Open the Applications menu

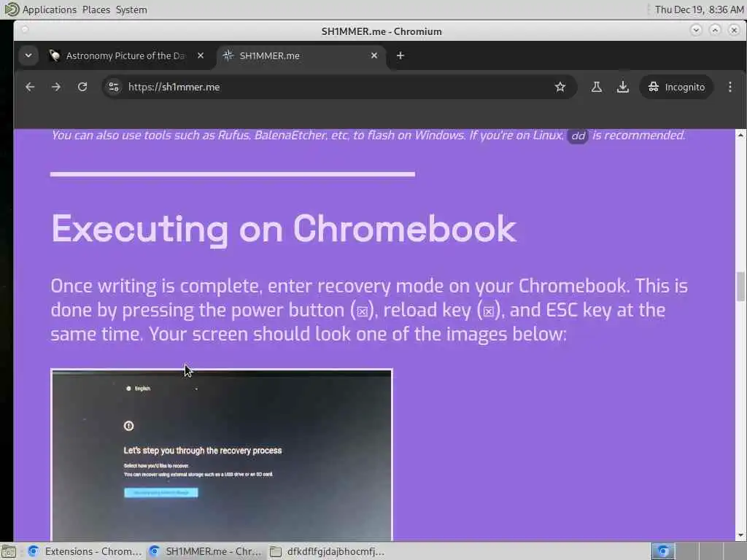pos(49,9)
